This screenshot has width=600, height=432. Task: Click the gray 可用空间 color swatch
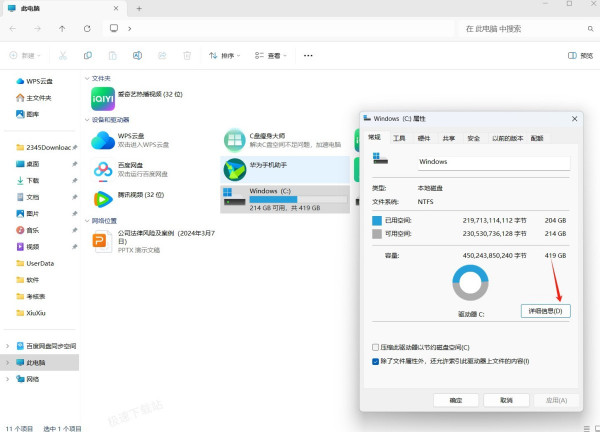[377, 234]
